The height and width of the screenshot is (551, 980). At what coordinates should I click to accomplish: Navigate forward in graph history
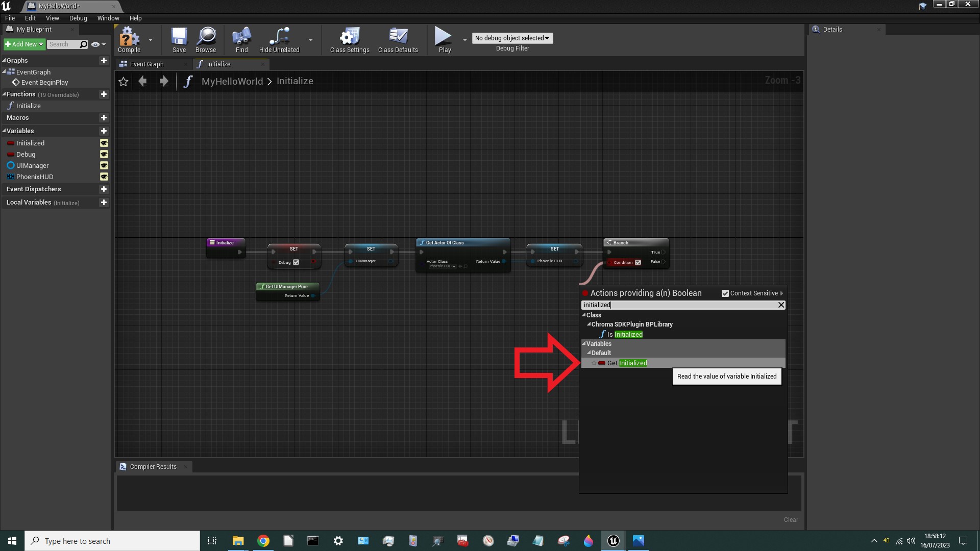pyautogui.click(x=163, y=81)
